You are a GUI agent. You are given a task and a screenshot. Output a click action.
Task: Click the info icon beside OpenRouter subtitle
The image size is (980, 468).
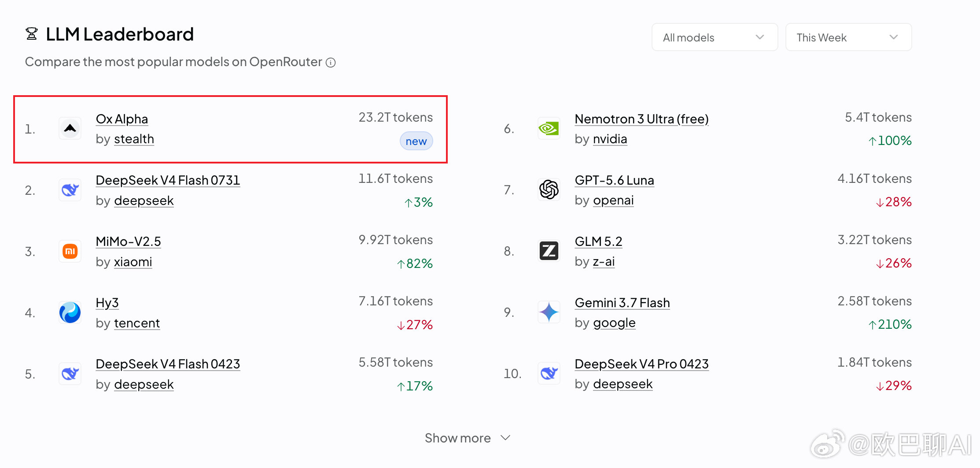click(331, 63)
